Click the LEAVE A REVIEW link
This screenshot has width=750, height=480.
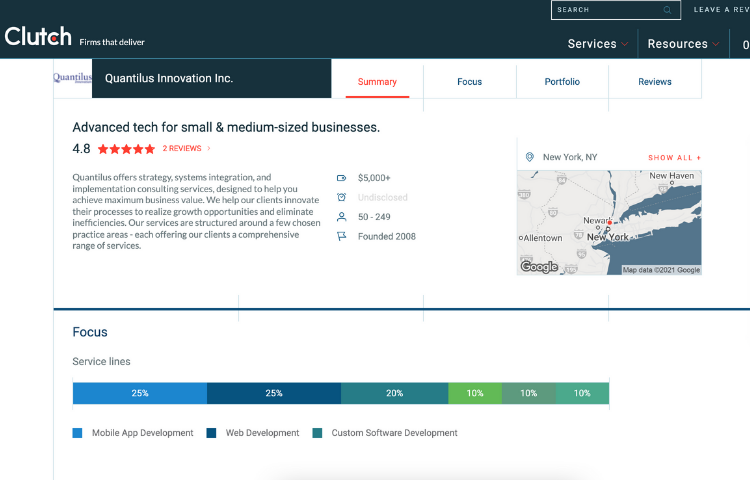[721, 10]
